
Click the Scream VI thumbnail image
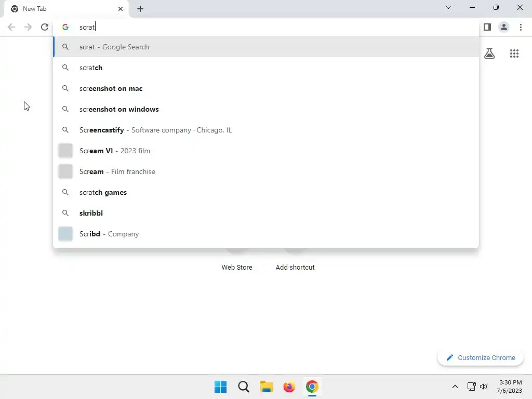[65, 151]
